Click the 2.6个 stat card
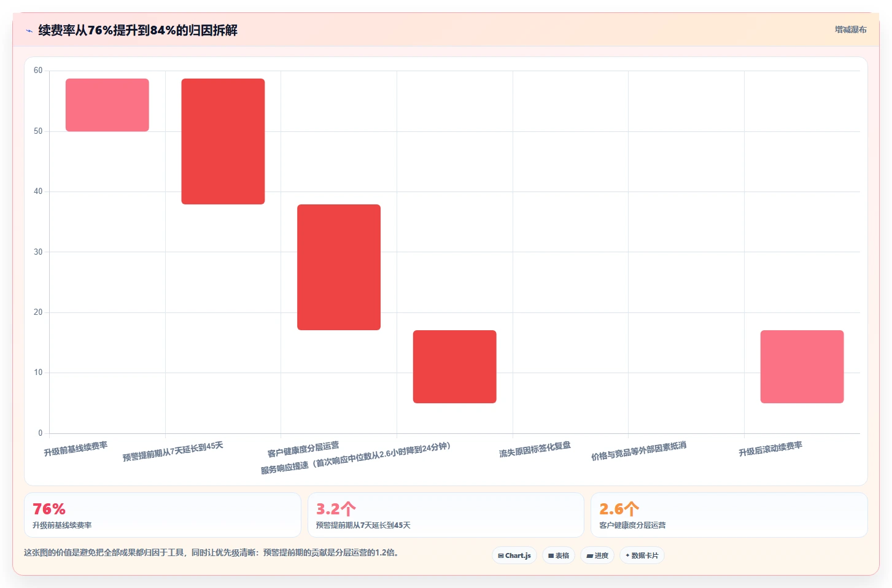Screen dimensions: 892x588 click(x=729, y=515)
